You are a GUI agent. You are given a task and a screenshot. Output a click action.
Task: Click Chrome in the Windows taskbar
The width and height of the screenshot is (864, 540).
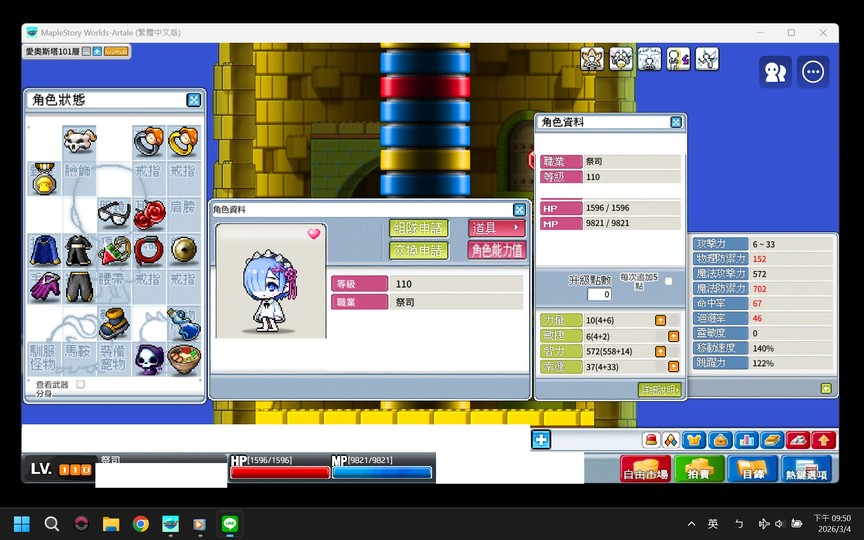pos(141,524)
